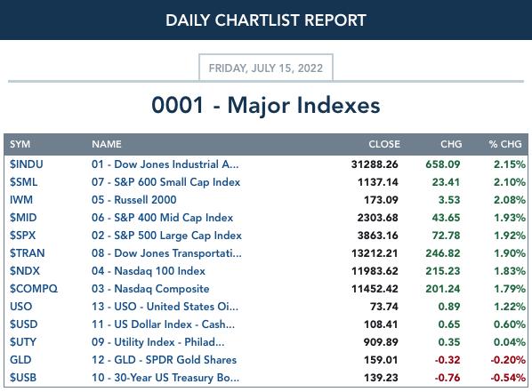Open 04 - Nasdaq 100 Index chart
The height and width of the screenshot is (392, 532).
149,271
